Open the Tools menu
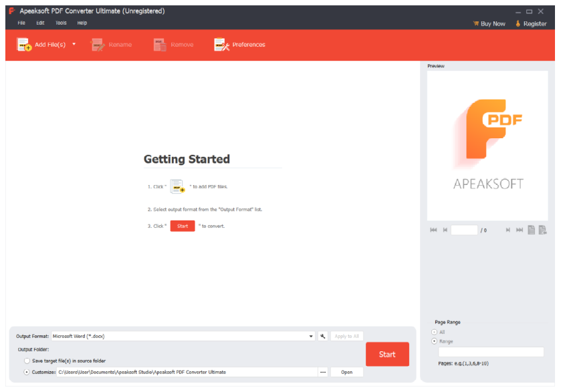The width and height of the screenshot is (561, 392). (61, 23)
